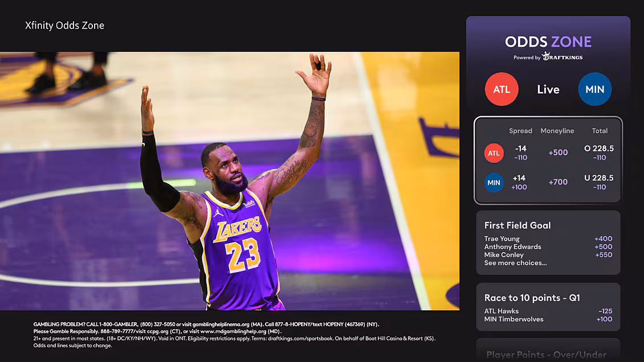Screen dimensions: 644x362
Task: Open the Xfinity Odds Zone menu title
Action: (x=64, y=25)
